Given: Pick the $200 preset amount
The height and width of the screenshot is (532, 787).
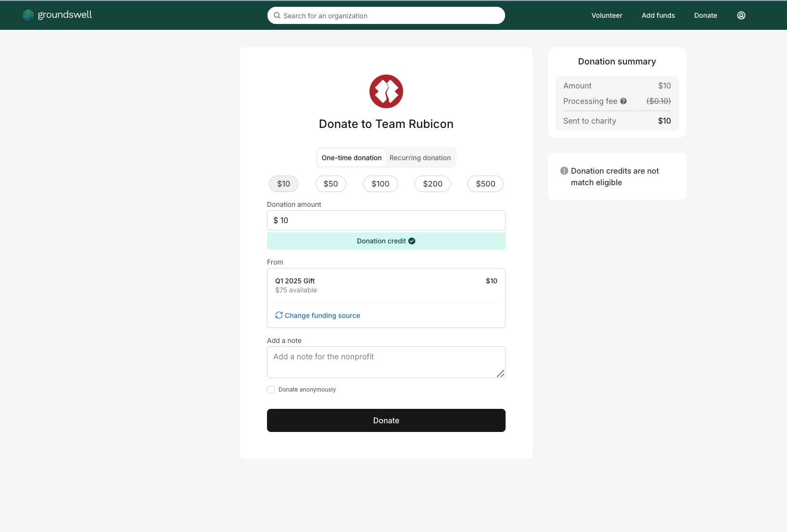Looking at the screenshot, I should pyautogui.click(x=432, y=184).
